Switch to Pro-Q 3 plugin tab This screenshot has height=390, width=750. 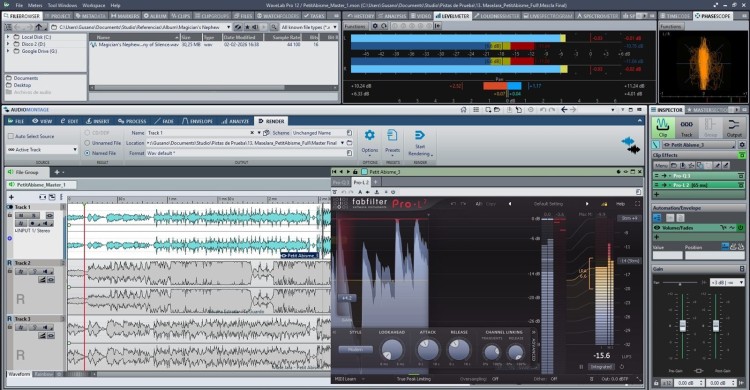(x=340, y=182)
